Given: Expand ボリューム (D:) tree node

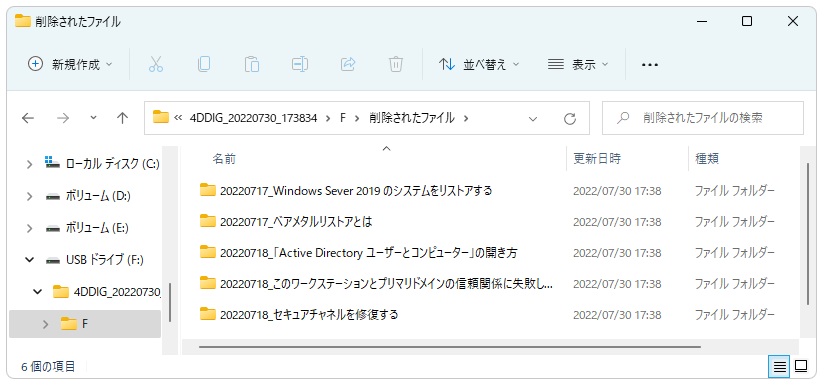Looking at the screenshot, I should tap(30, 196).
